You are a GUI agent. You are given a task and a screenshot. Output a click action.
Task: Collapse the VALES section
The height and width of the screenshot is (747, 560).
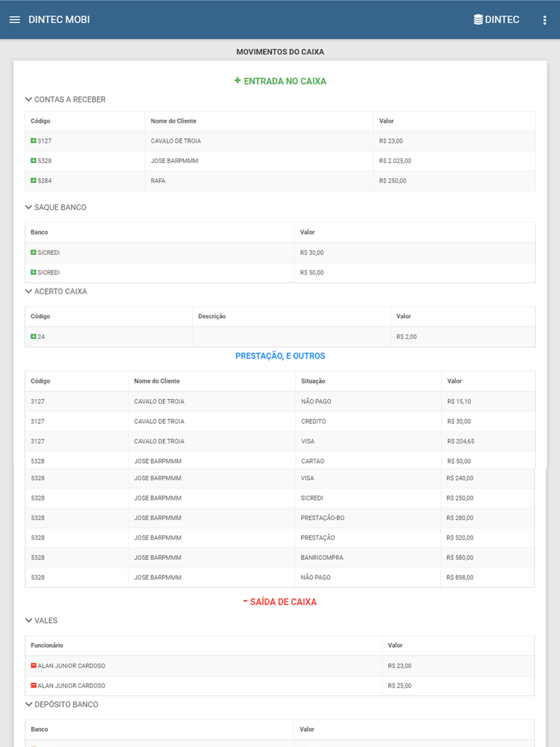point(29,620)
